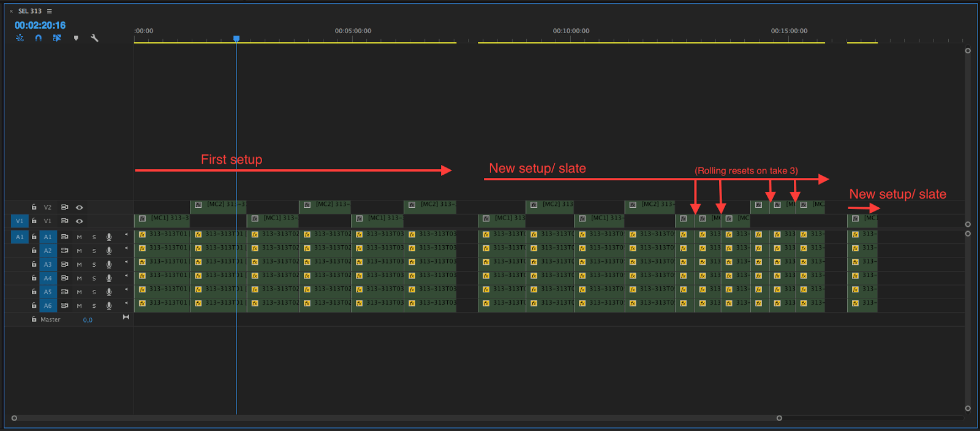Viewport: 980px width, 431px height.
Task: Click the horizontal timeline scrollbar thumb
Action: tap(396, 418)
